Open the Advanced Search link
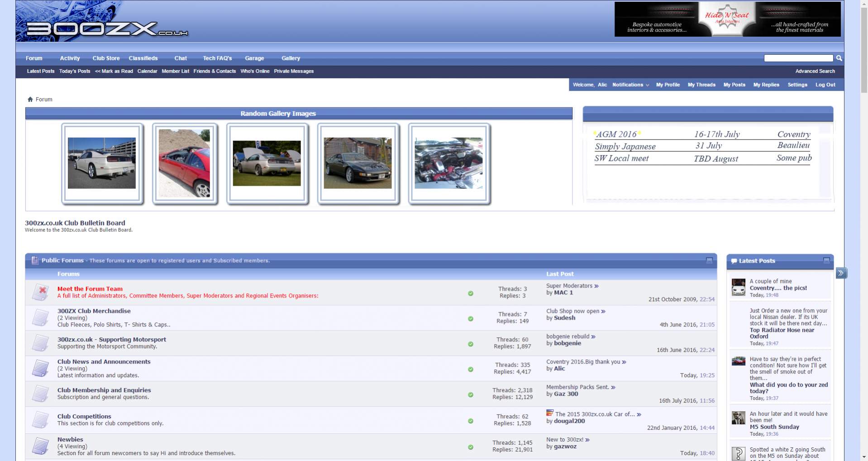868x461 pixels. coord(815,71)
